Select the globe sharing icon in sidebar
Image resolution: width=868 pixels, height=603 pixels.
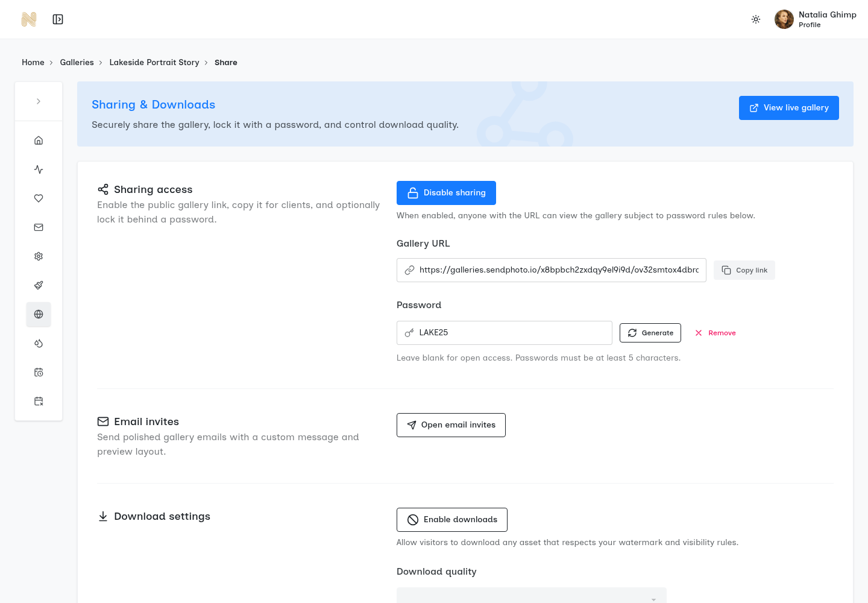(x=39, y=314)
